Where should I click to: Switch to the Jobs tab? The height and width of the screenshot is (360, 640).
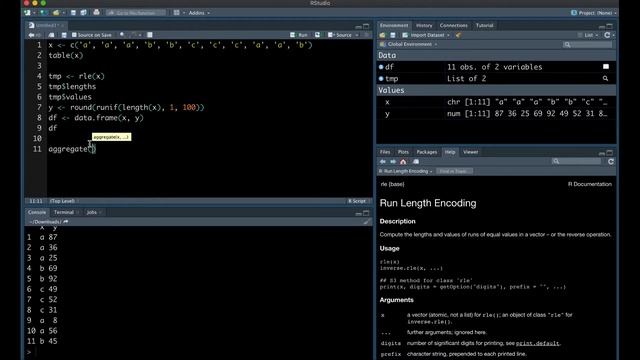(92, 212)
